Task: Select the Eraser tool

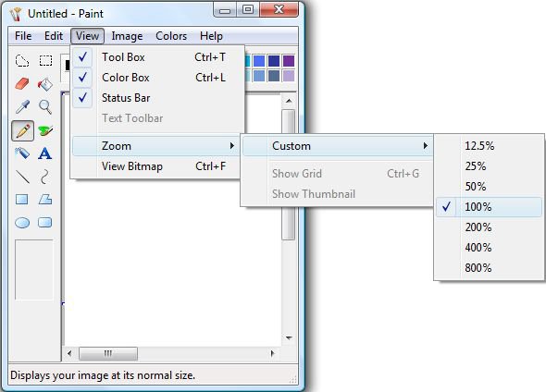Action: point(22,84)
